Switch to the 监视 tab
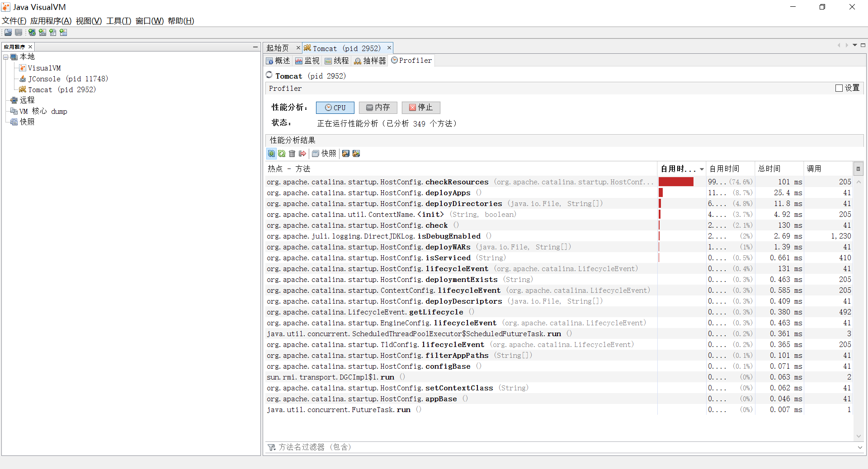Image resolution: width=868 pixels, height=469 pixels. coord(307,61)
